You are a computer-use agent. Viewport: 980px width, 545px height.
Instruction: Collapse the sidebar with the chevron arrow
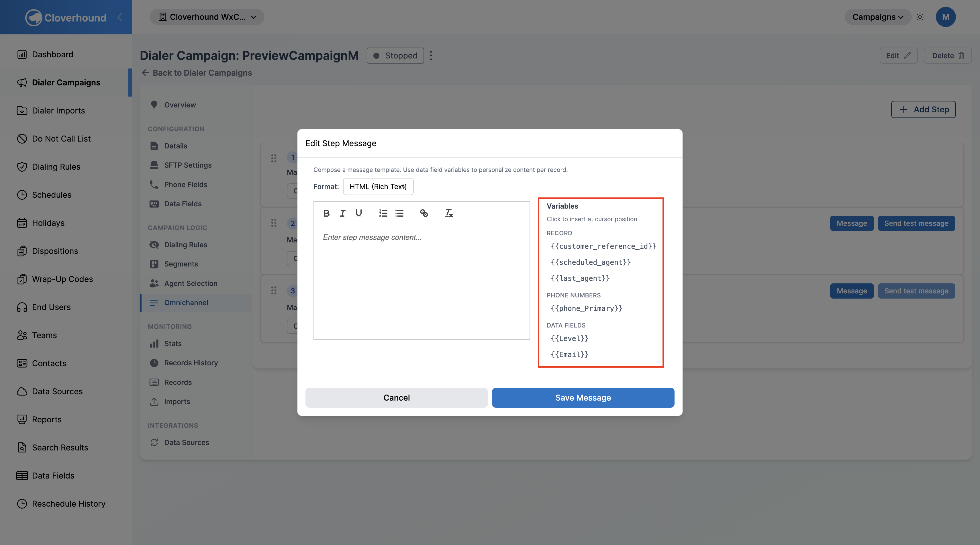[120, 17]
